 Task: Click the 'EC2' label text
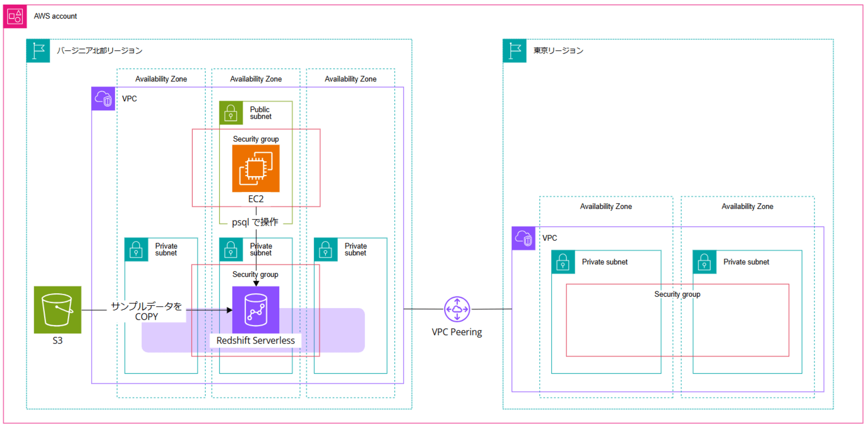(x=256, y=199)
